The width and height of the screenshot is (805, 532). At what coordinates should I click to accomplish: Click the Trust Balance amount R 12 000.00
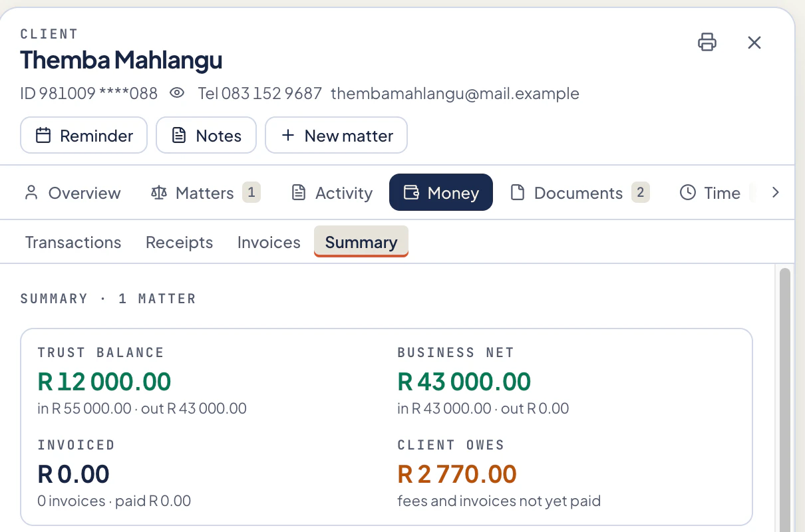point(104,382)
